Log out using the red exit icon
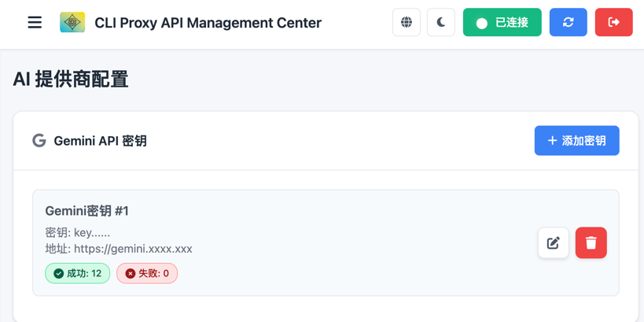Viewport: 644px width, 322px height. (x=613, y=23)
